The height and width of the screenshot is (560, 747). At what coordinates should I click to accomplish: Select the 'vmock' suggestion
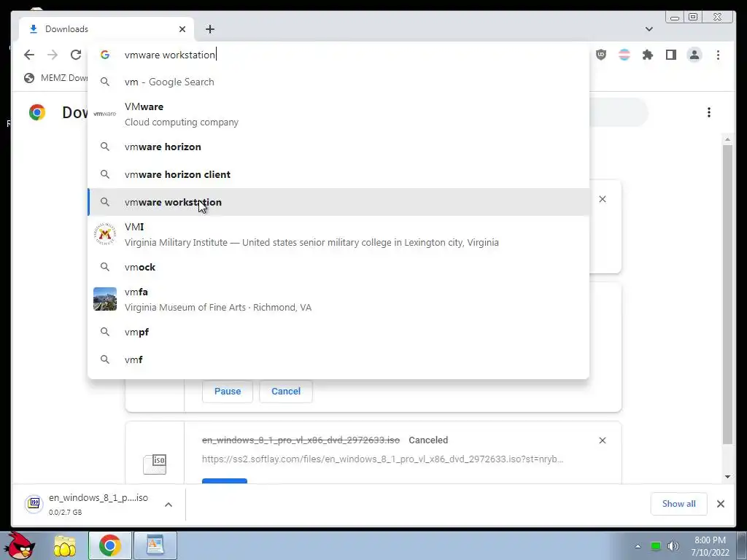pos(338,267)
